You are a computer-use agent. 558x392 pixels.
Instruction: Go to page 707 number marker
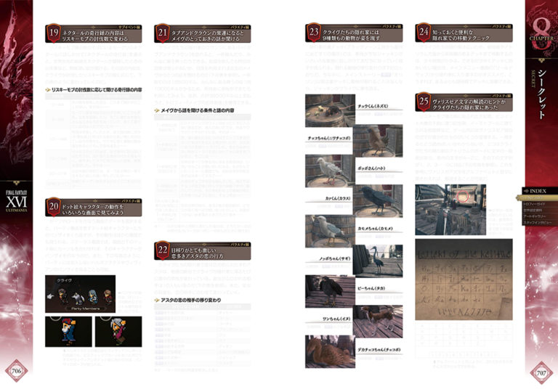[x=540, y=372]
